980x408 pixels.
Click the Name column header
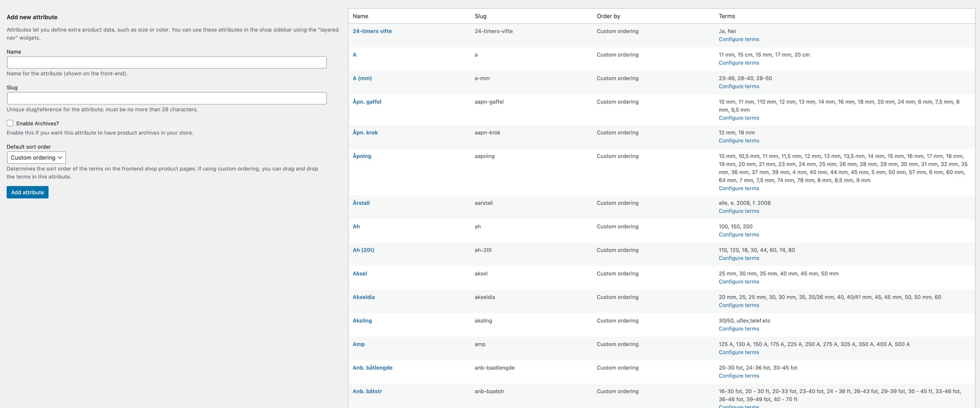tap(360, 16)
